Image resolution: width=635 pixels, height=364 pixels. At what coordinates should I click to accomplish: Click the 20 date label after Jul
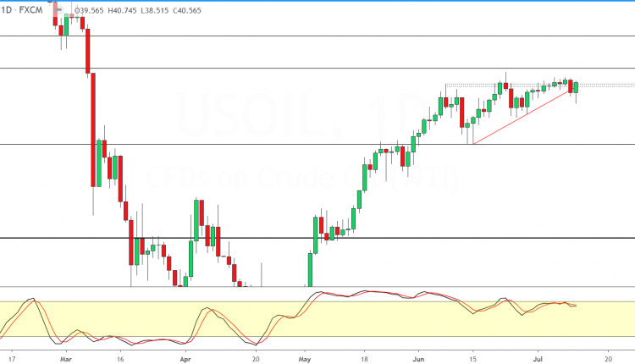608,359
